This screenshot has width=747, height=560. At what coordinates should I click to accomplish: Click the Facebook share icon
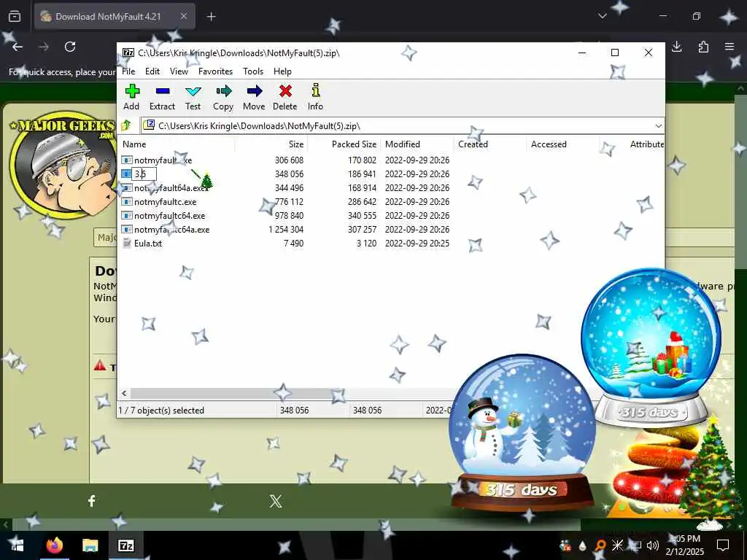92,500
